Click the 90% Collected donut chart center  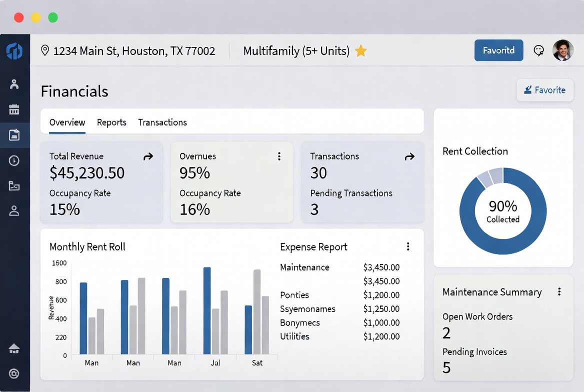coord(503,211)
